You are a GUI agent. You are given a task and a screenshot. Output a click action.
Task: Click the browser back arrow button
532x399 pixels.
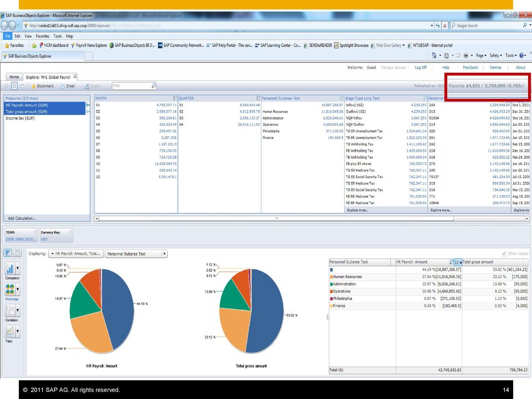tap(4, 25)
